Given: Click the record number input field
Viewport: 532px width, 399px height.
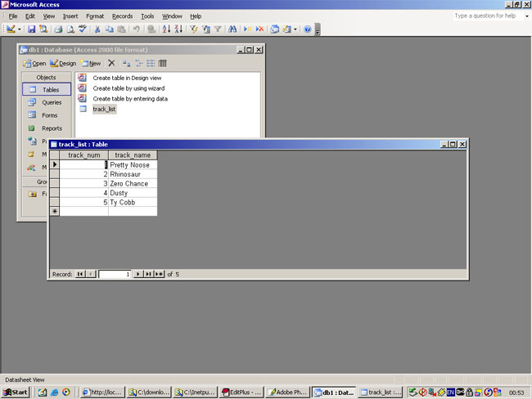Looking at the screenshot, I should point(114,275).
